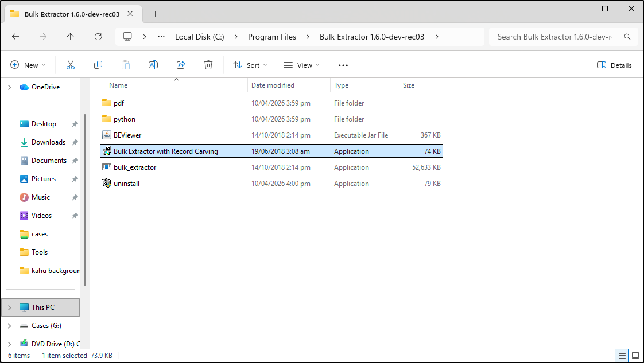Click the monitor icon in address bar

(x=128, y=37)
